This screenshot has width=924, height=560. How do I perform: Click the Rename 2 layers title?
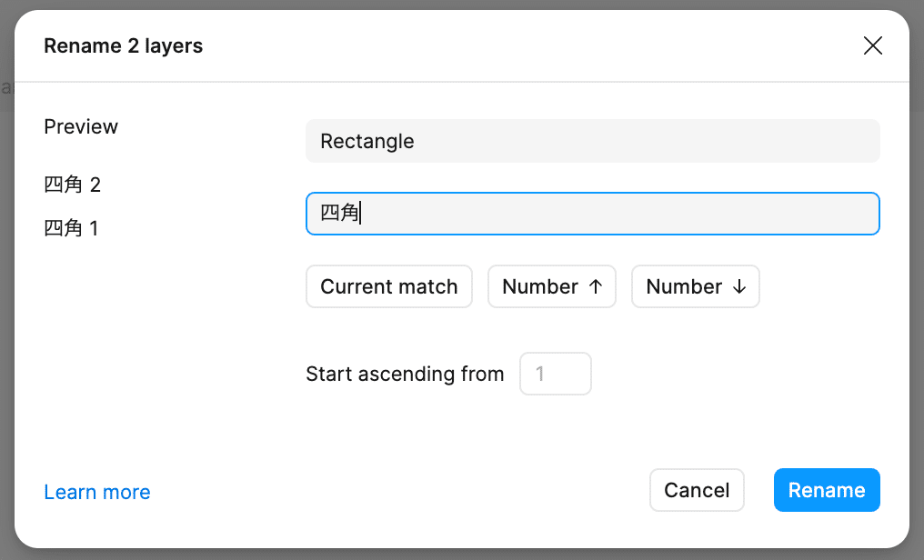pos(123,45)
